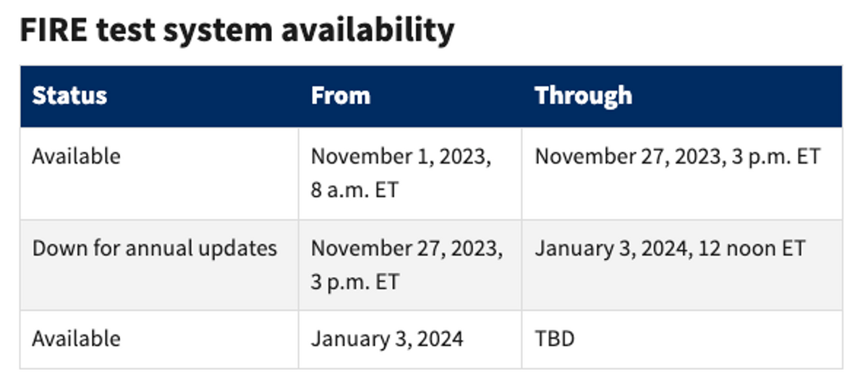Click the 'Through' column header
Viewport: 868px width, 391px height.
point(583,96)
